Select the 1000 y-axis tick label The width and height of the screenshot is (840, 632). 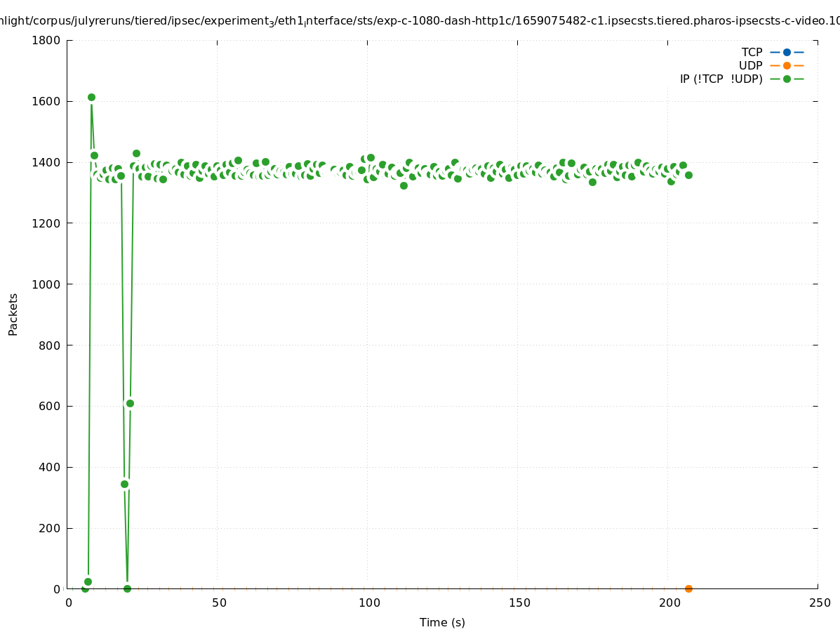click(x=46, y=284)
